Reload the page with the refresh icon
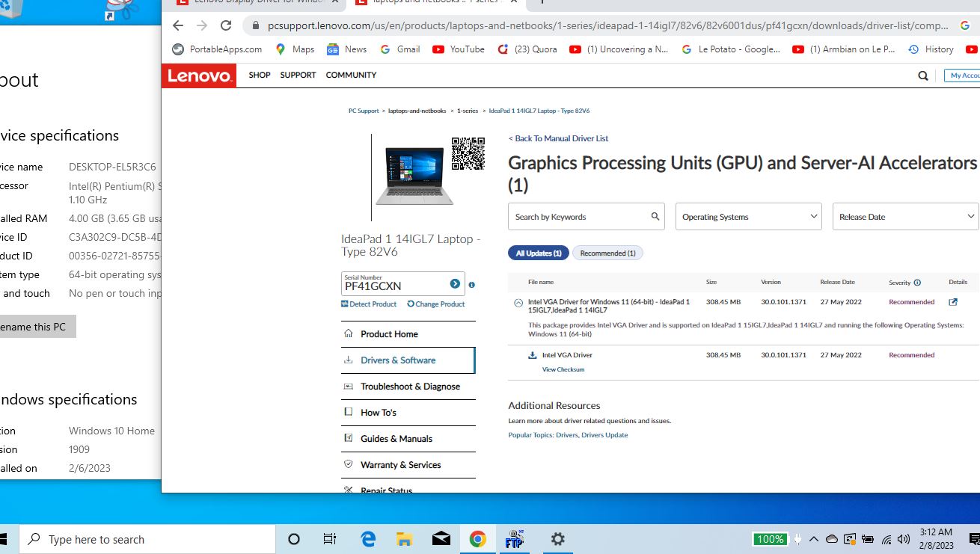 (226, 25)
